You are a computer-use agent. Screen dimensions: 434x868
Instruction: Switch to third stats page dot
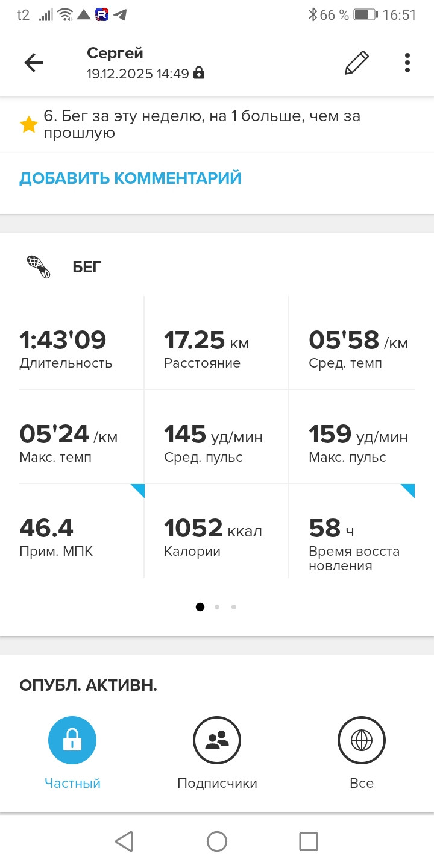[x=234, y=607]
